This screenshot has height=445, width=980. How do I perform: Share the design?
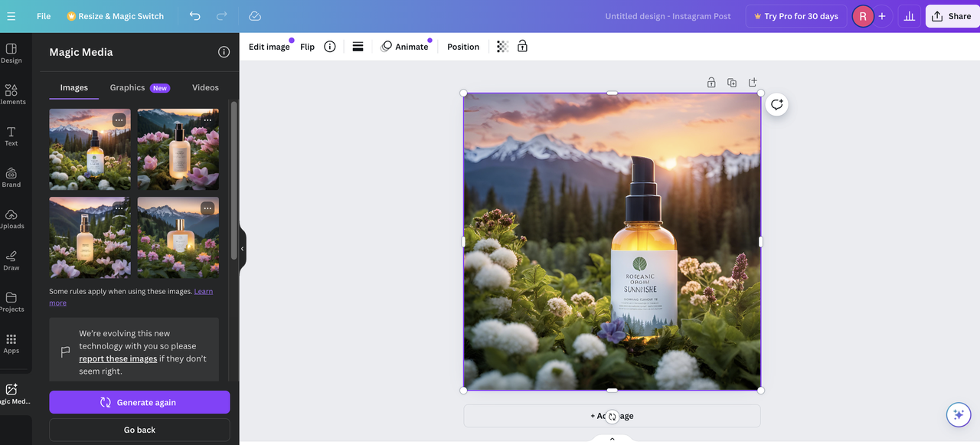952,16
